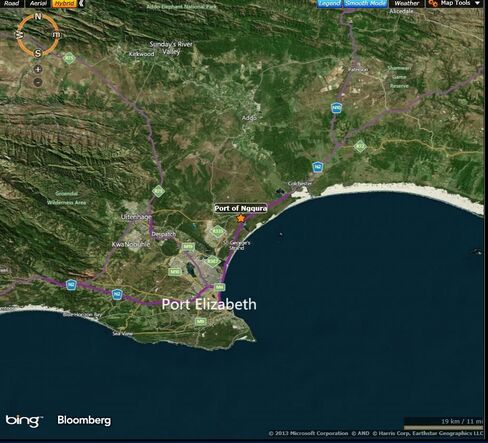Click the Map Tools gears icon

coord(433,3)
